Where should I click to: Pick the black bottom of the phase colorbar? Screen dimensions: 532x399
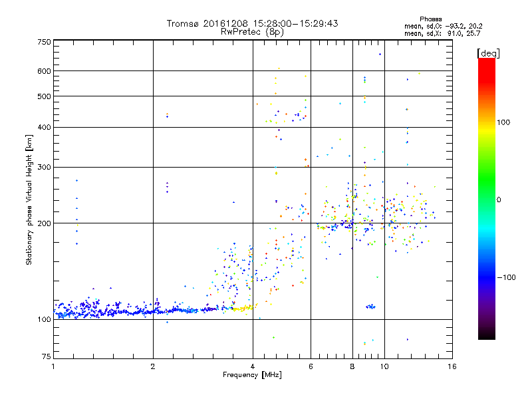[x=487, y=336]
